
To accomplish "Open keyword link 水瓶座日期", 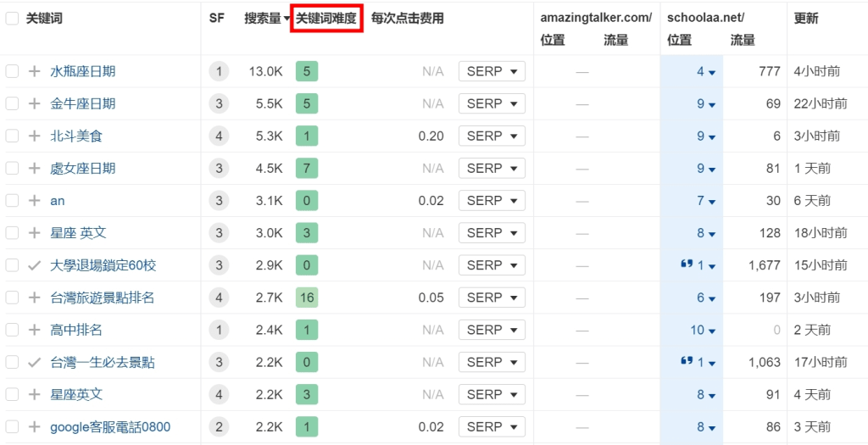I will click(83, 71).
